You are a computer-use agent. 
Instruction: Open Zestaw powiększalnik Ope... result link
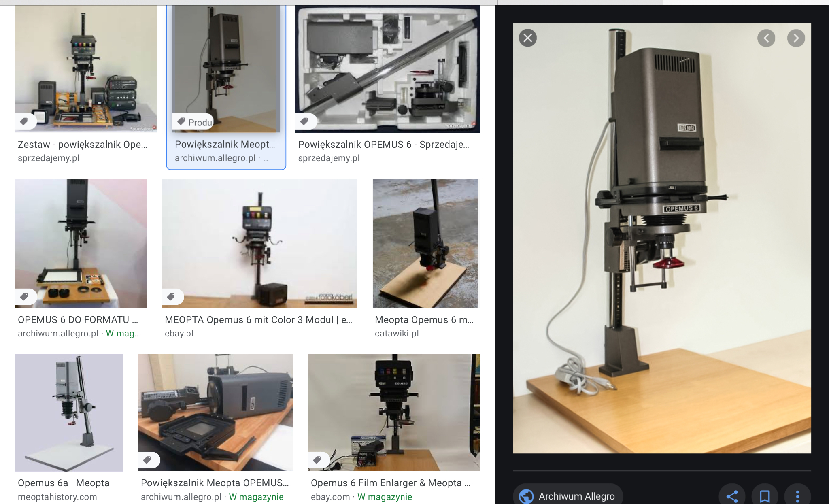click(x=82, y=145)
